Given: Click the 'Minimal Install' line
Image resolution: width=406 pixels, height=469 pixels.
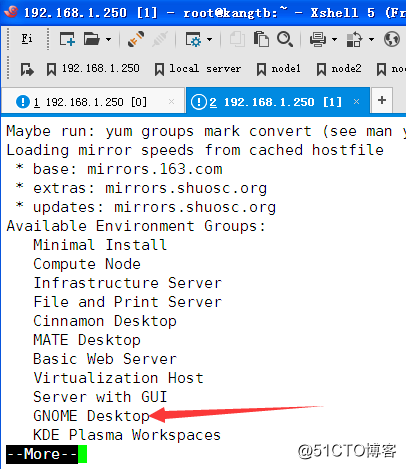Looking at the screenshot, I should [x=100, y=245].
